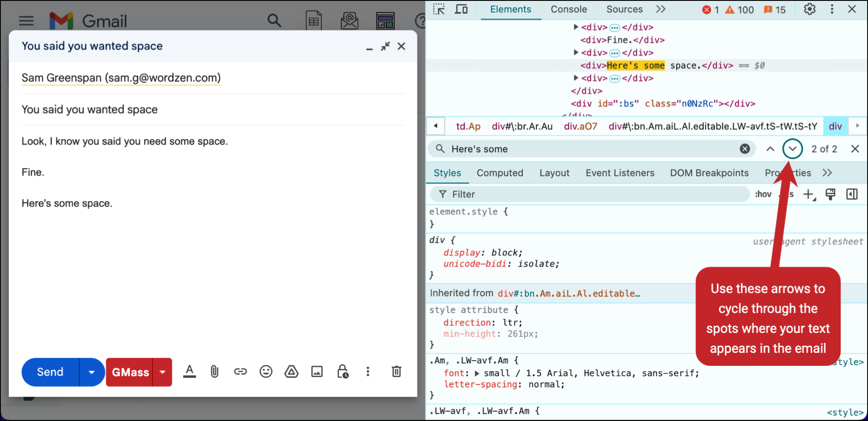
Task: Add a new style rule plus icon
Action: click(x=809, y=194)
